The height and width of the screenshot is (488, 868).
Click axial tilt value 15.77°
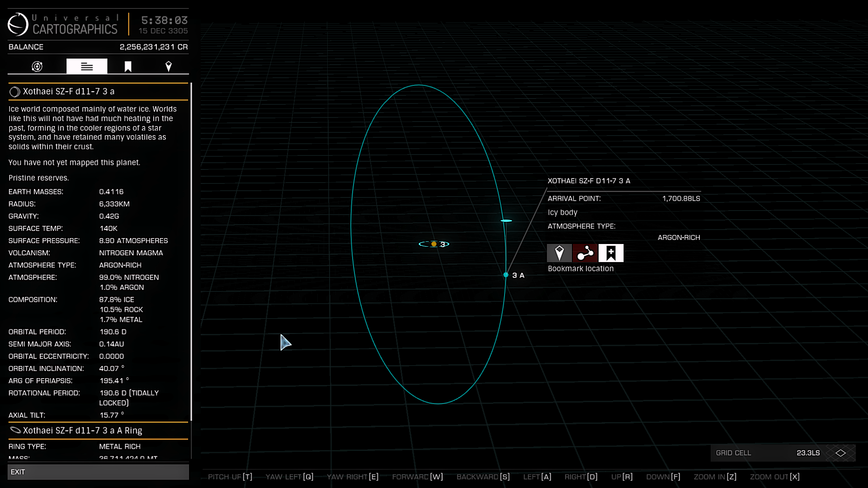pos(112,415)
